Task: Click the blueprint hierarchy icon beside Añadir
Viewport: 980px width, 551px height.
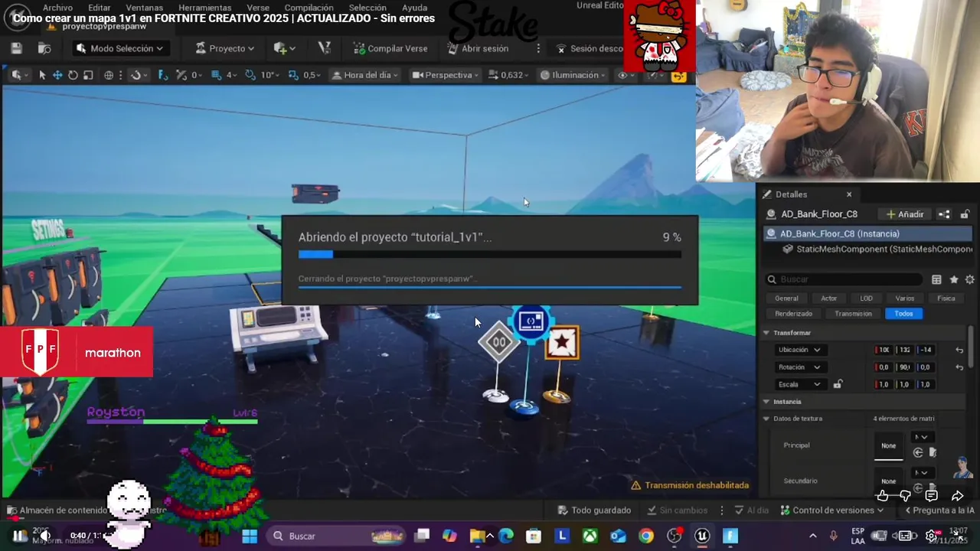Action: click(944, 214)
